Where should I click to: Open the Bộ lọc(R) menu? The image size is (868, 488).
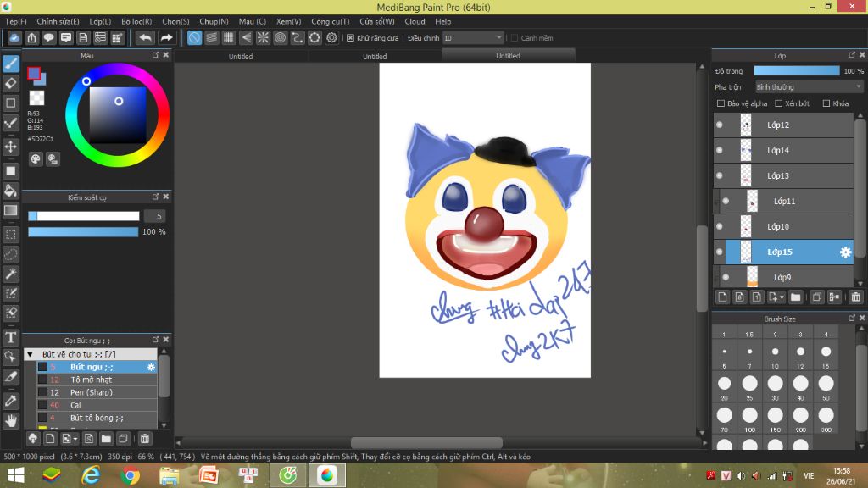136,21
